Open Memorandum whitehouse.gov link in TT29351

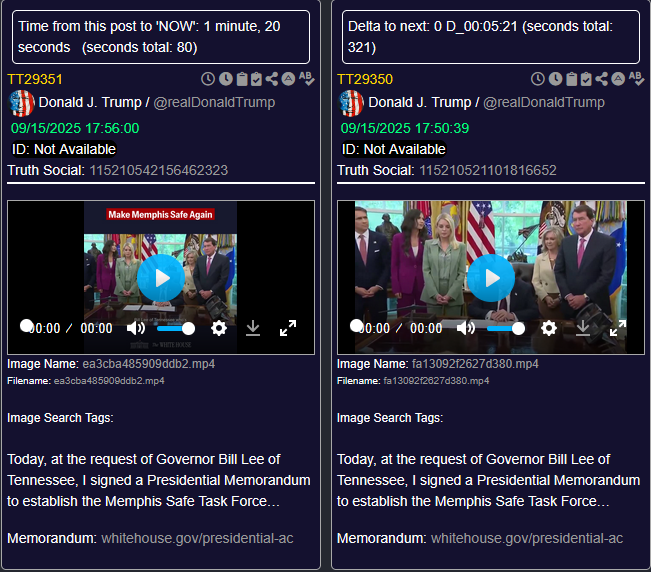197,538
